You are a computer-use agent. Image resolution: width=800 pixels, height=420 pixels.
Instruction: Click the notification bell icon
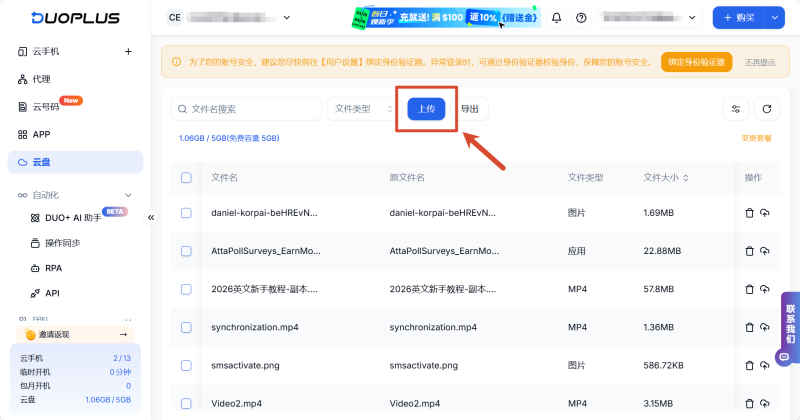point(556,18)
